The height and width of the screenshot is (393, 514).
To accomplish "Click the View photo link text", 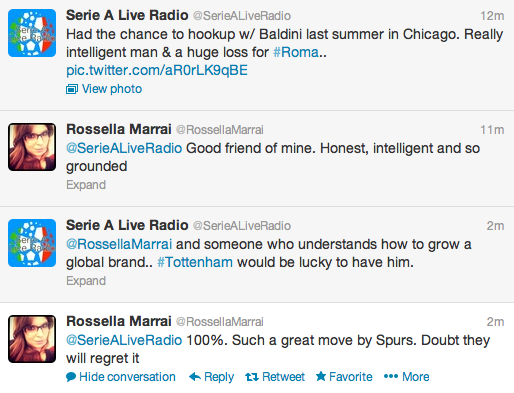I will (x=112, y=89).
